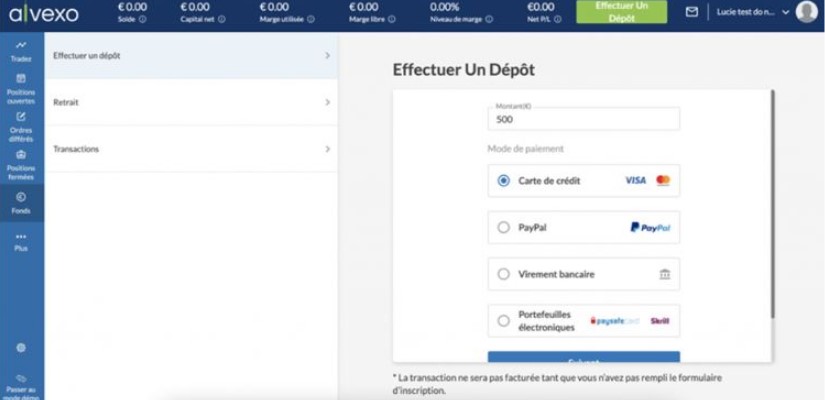825x400 pixels.
Task: Choose Virement bancaire radio option
Action: click(503, 274)
